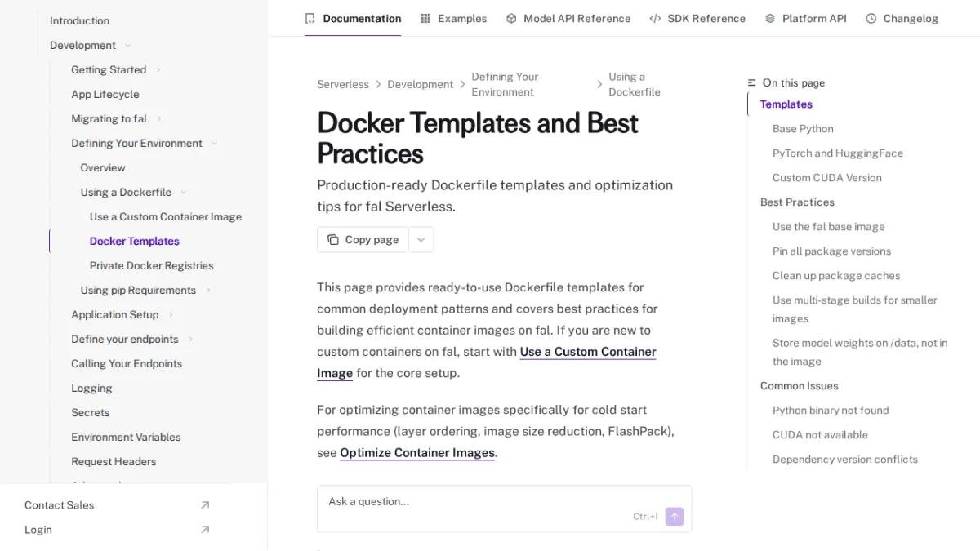
Task: Click the Development breadcrumb
Action: 420,84
